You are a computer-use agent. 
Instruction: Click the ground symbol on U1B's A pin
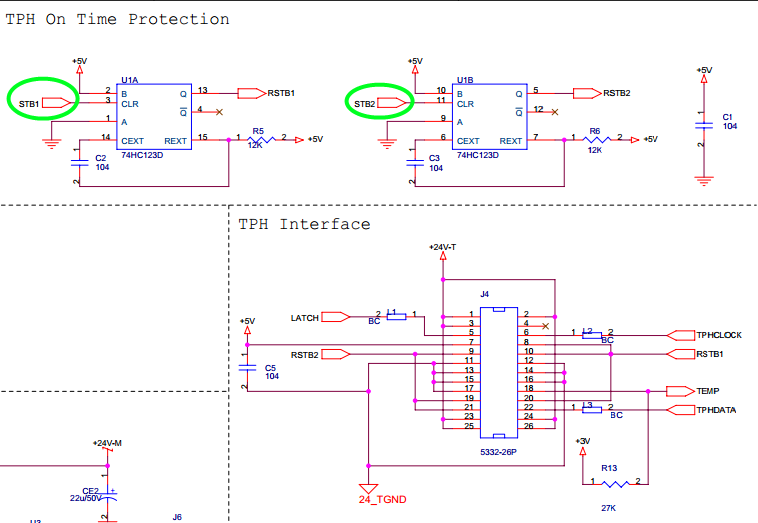click(x=387, y=144)
